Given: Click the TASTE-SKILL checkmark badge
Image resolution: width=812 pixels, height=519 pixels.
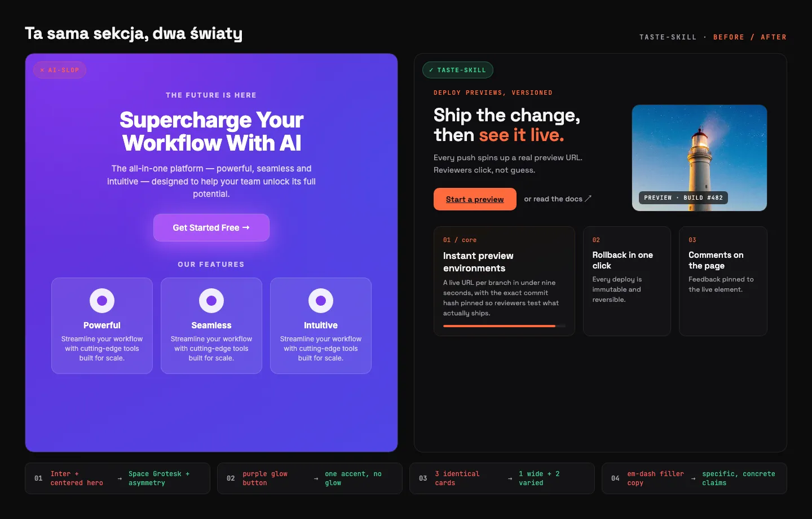Looking at the screenshot, I should click(458, 70).
